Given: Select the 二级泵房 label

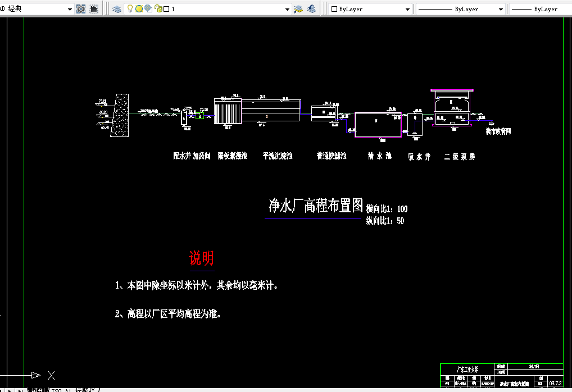Looking at the screenshot, I should pyautogui.click(x=460, y=157).
